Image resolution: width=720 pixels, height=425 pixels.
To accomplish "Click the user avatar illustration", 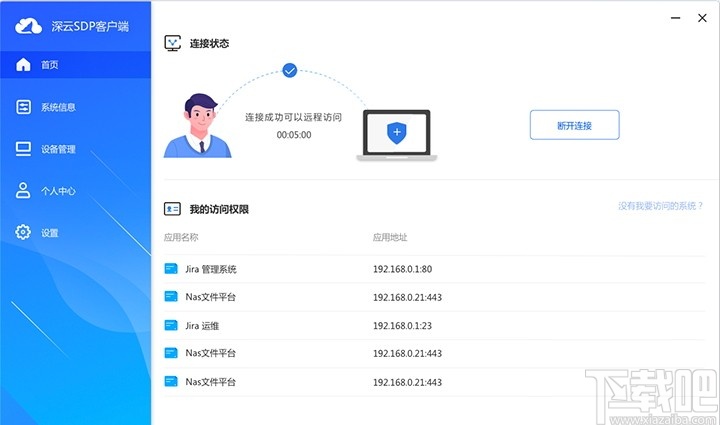I will [x=197, y=126].
